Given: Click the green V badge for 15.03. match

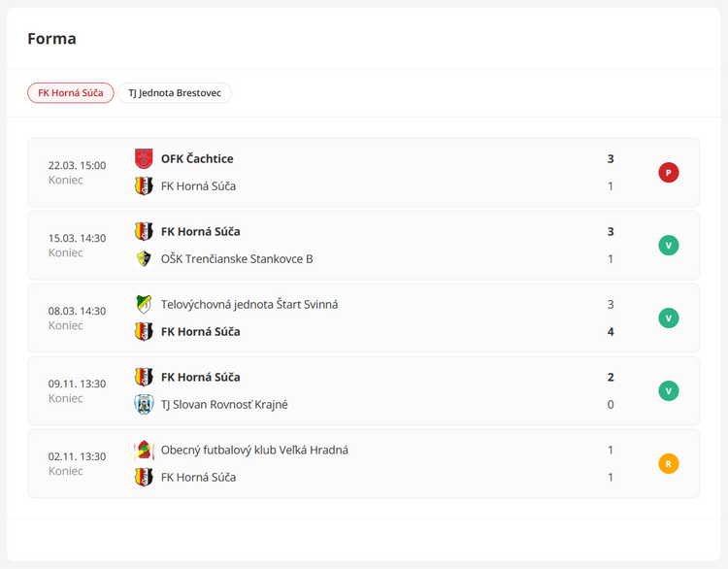Looking at the screenshot, I should click(x=668, y=245).
